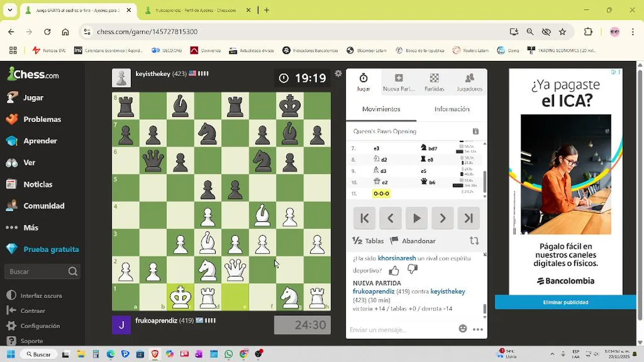The image size is (644, 362).
Task: Open opening explorer book icon
Action: click(x=476, y=131)
